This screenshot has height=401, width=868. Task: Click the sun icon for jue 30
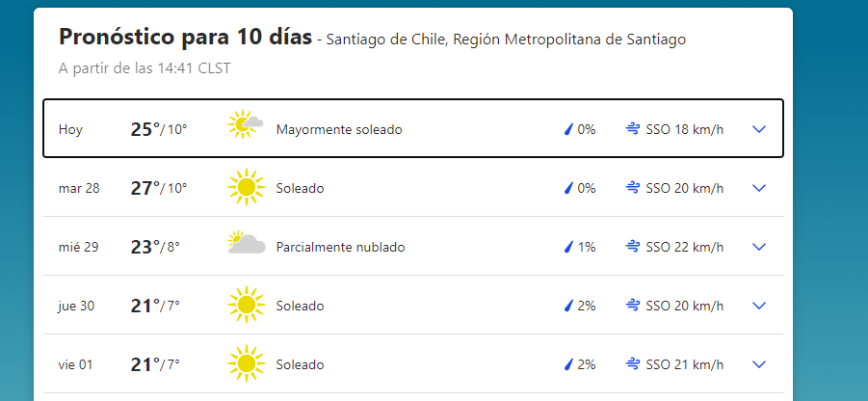(x=246, y=306)
